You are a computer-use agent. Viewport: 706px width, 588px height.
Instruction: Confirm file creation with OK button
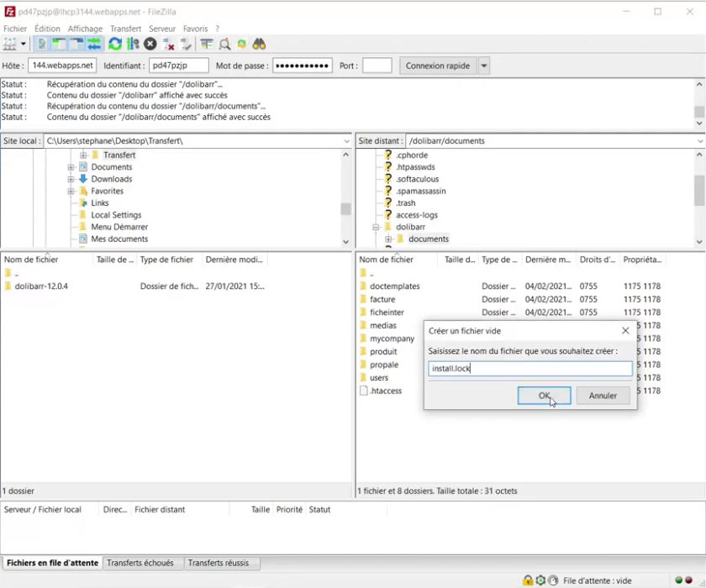544,396
